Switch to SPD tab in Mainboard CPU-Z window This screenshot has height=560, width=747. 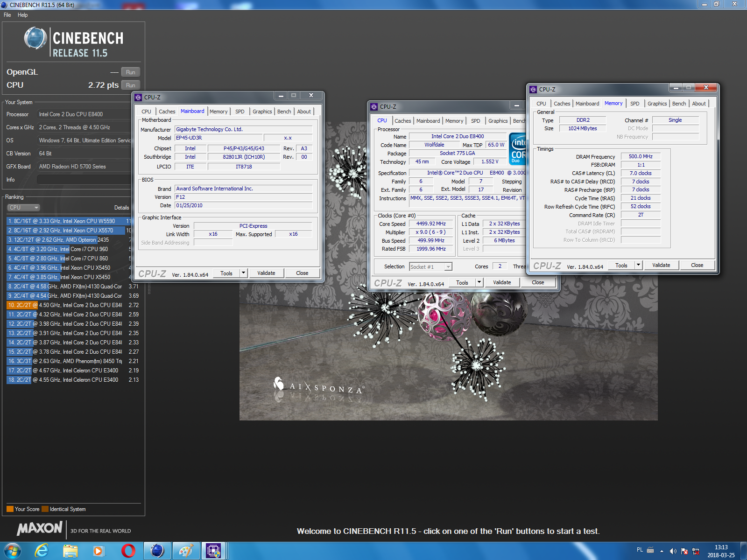pyautogui.click(x=240, y=112)
